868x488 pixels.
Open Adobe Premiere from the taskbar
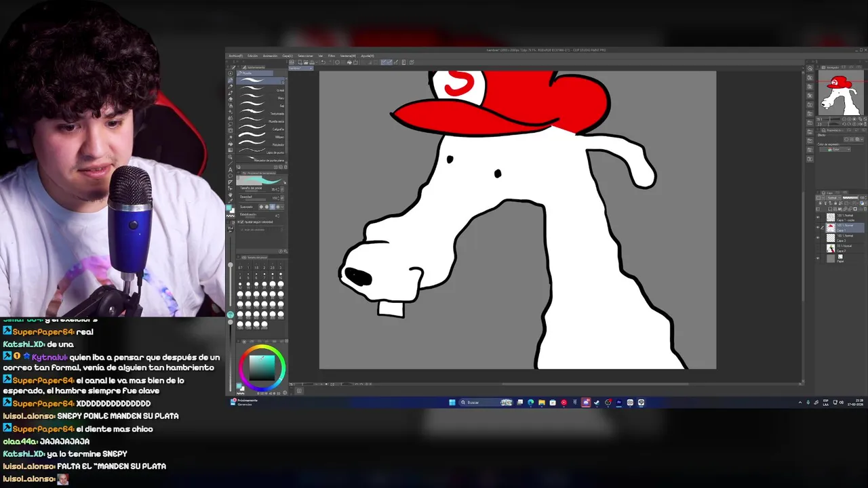(618, 402)
